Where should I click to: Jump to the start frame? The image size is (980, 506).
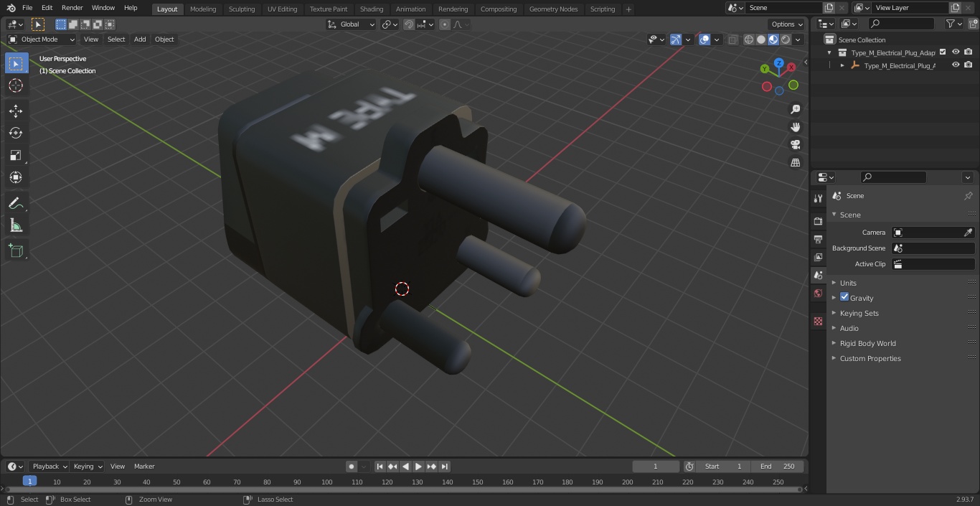pos(380,467)
